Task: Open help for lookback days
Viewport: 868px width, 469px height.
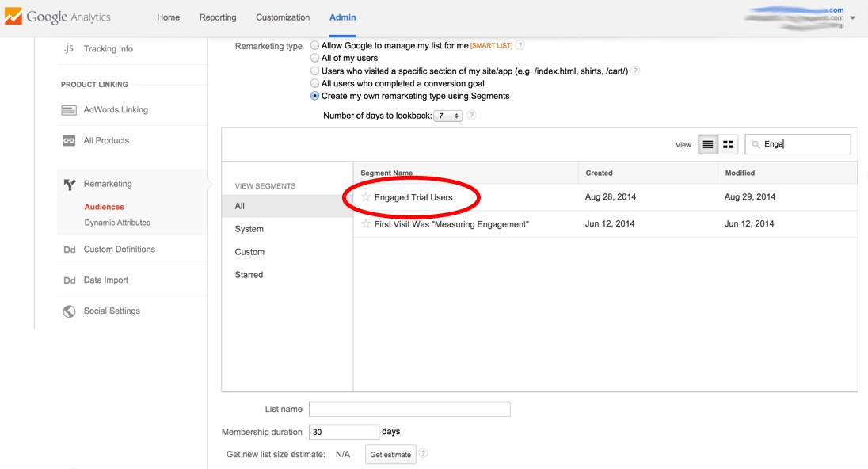Action: click(x=471, y=115)
